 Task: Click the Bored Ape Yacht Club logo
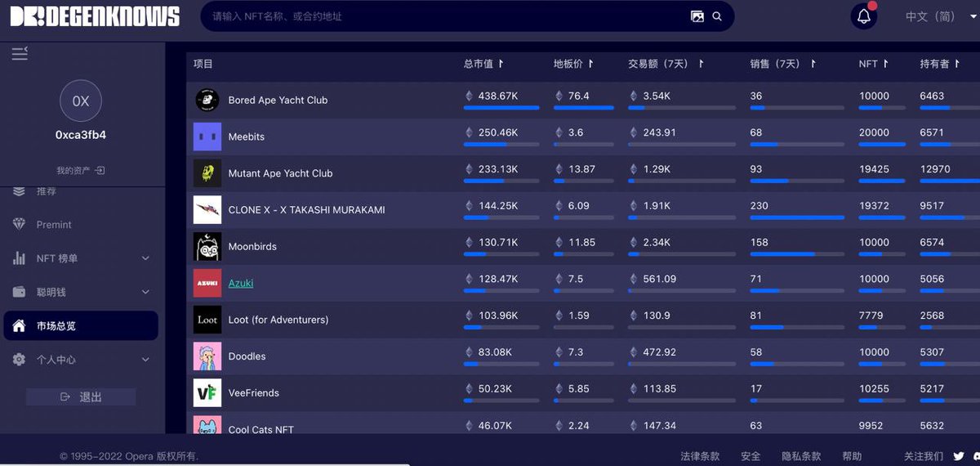(207, 100)
